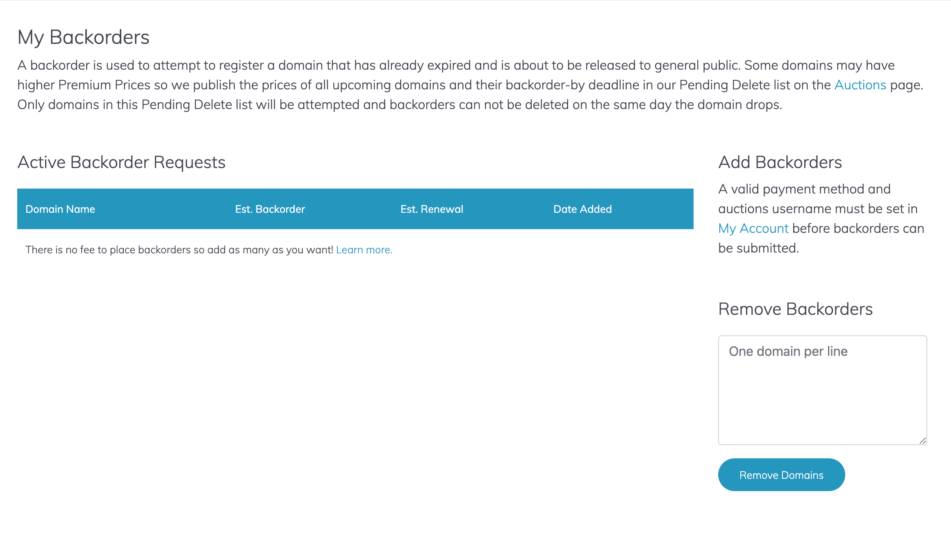Image resolution: width=951 pixels, height=560 pixels.
Task: Sort by Domain Name column header
Action: (60, 209)
